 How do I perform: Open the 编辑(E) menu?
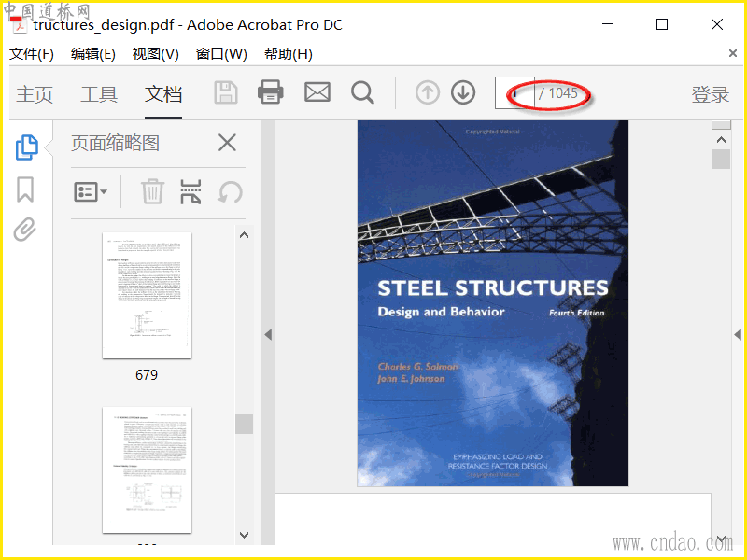pyautogui.click(x=92, y=54)
